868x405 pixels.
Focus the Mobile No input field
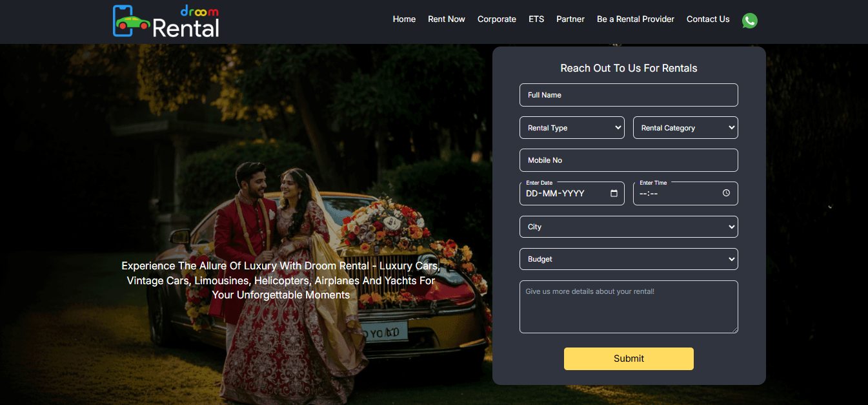tap(629, 160)
